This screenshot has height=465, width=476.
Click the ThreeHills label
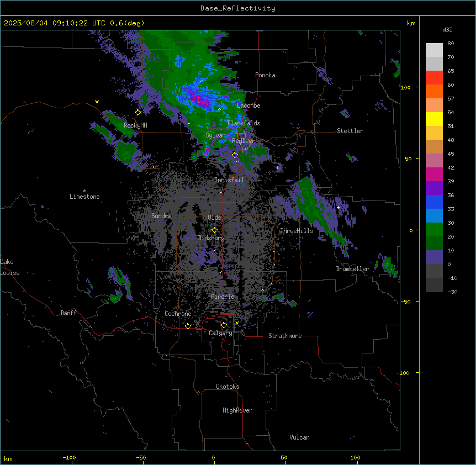(x=297, y=231)
